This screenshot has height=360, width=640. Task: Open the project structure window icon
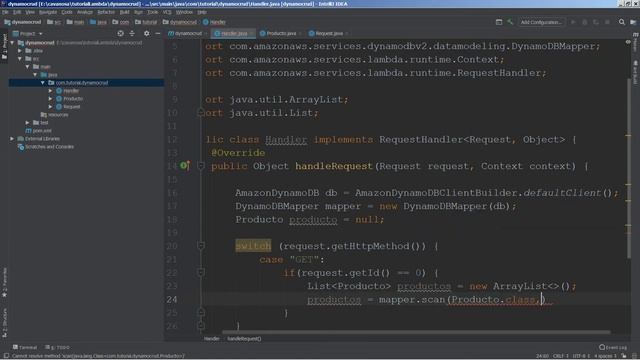click(499, 22)
